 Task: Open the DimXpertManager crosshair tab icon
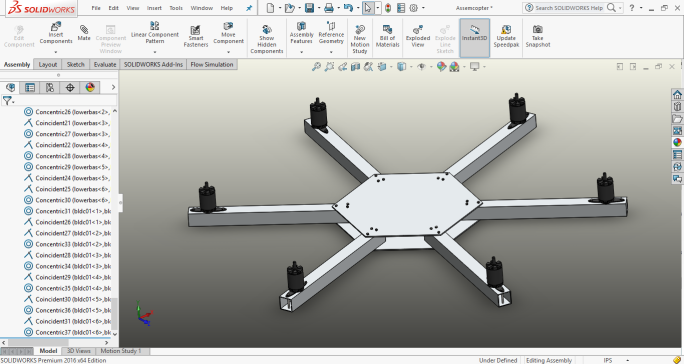[70, 87]
